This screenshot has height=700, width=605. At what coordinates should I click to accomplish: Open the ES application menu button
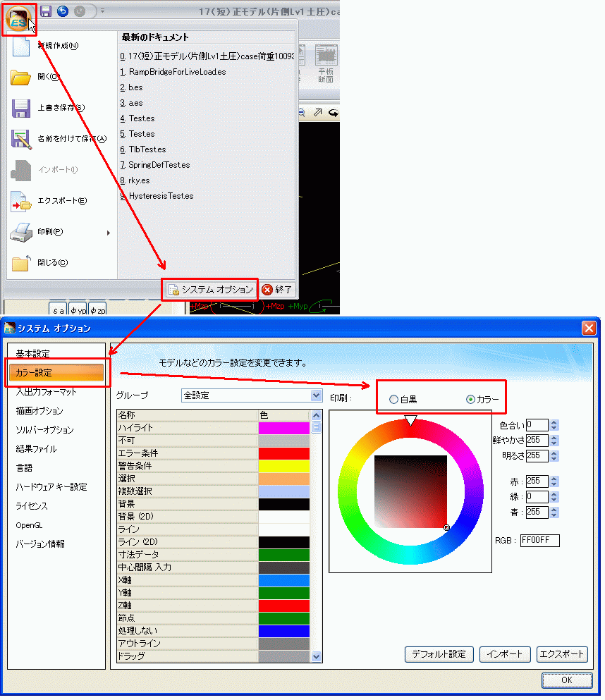click(x=18, y=19)
